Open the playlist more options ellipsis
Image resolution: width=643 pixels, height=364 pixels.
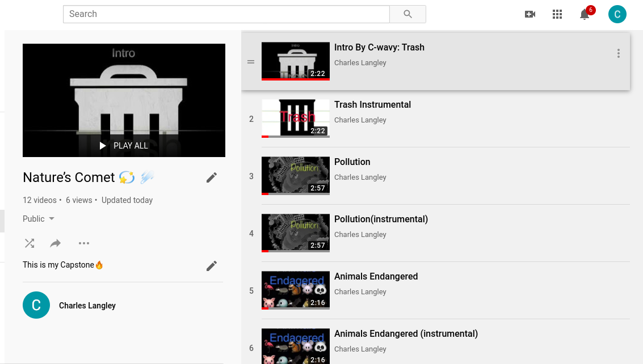[84, 243]
